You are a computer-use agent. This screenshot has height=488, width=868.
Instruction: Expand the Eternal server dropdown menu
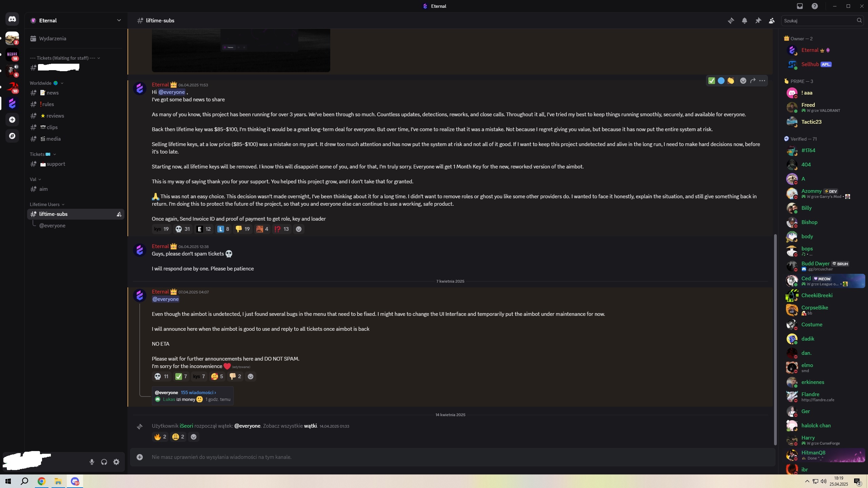coord(119,20)
